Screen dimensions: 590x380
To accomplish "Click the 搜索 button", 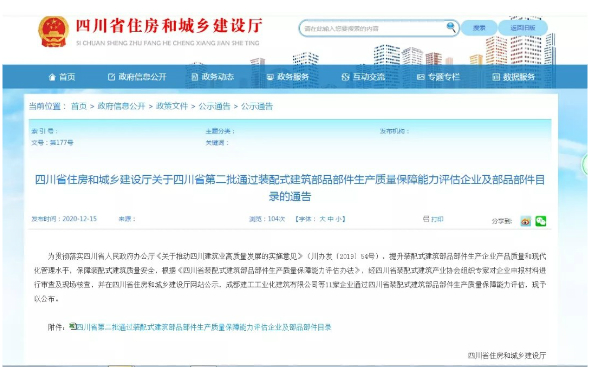I will [479, 28].
